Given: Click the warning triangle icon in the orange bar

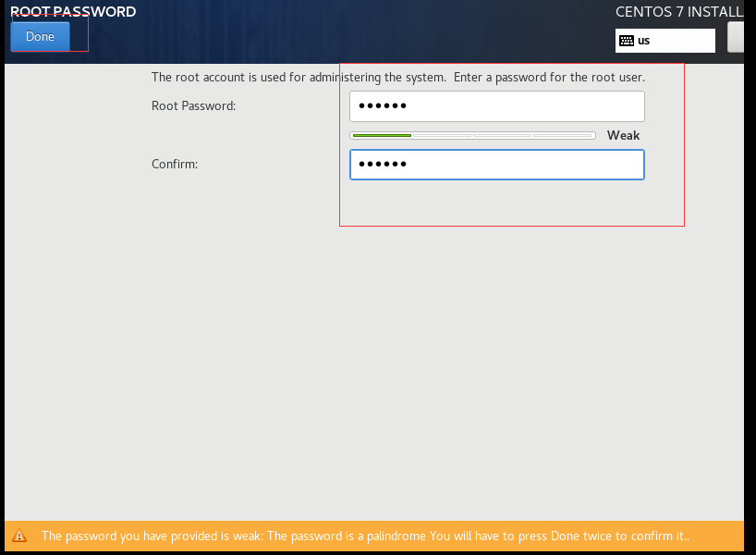Looking at the screenshot, I should point(19,536).
